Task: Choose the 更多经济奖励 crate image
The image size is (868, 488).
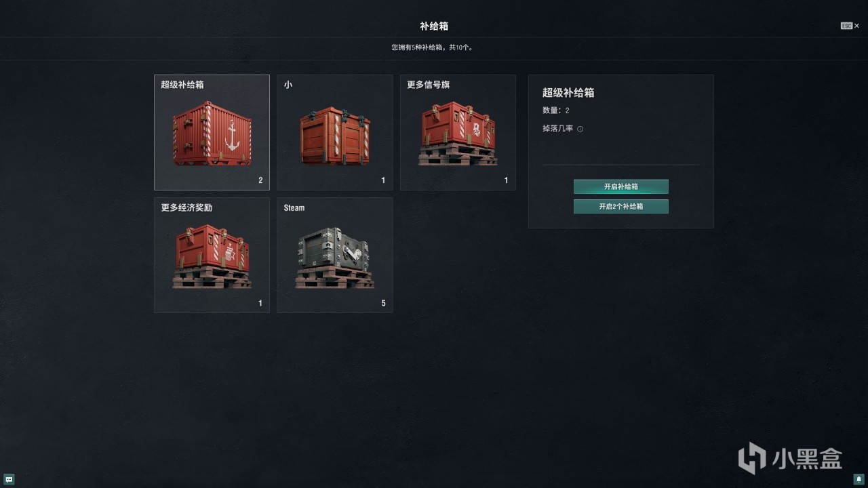Action: coord(212,257)
